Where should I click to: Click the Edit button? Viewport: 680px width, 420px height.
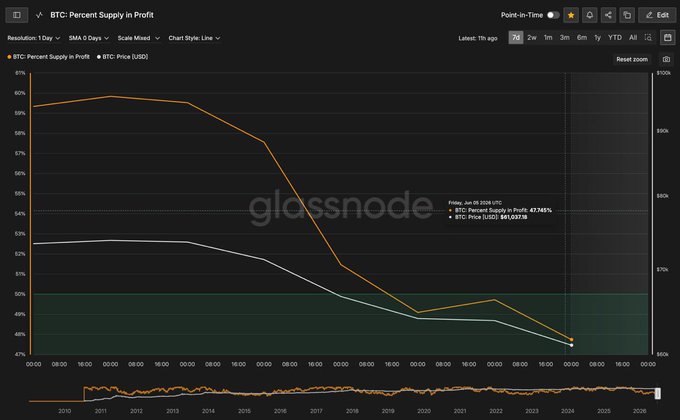click(657, 15)
